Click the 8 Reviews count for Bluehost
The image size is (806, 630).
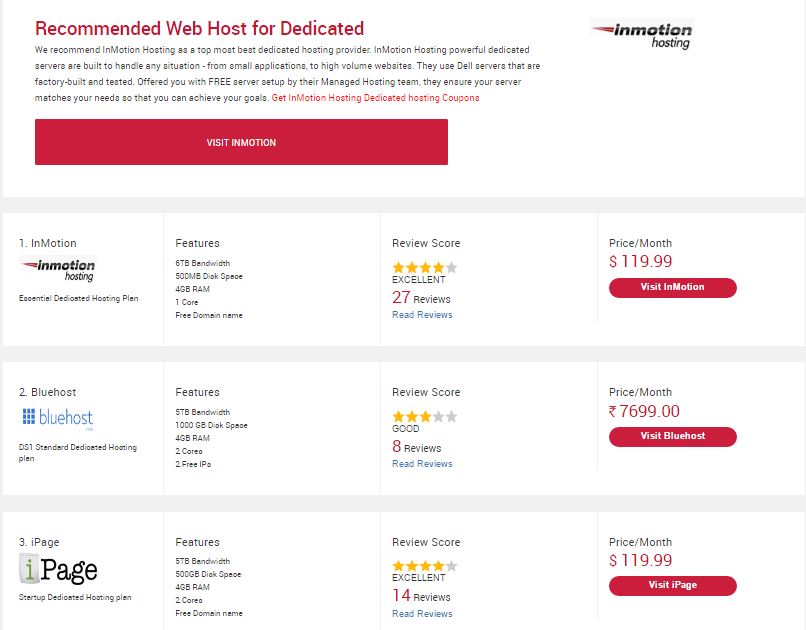coord(416,447)
